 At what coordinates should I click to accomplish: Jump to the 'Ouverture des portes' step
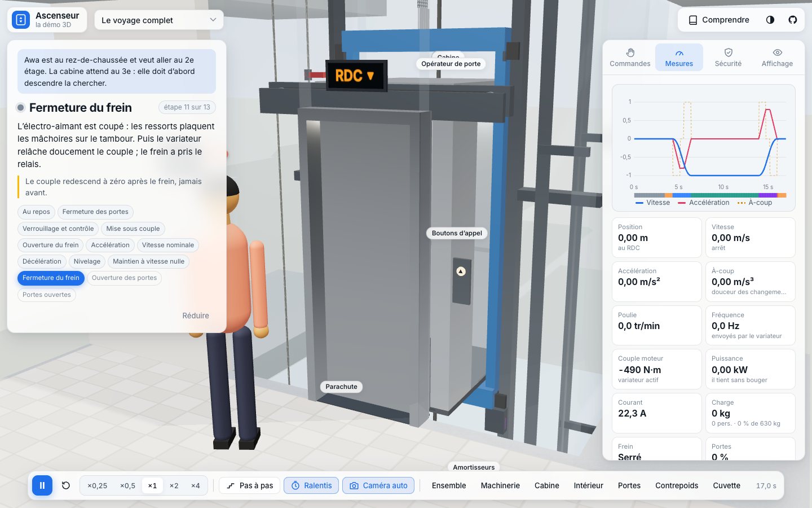[124, 278]
